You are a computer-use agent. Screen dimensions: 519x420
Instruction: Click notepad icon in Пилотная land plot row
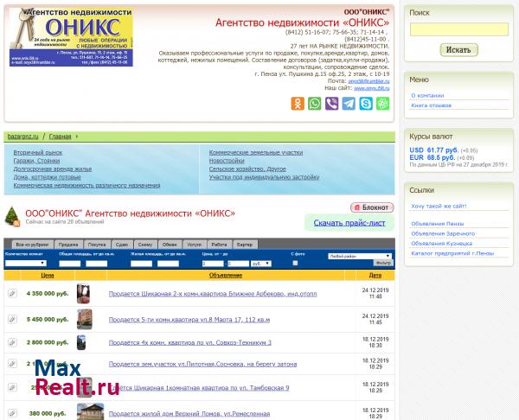12,364
